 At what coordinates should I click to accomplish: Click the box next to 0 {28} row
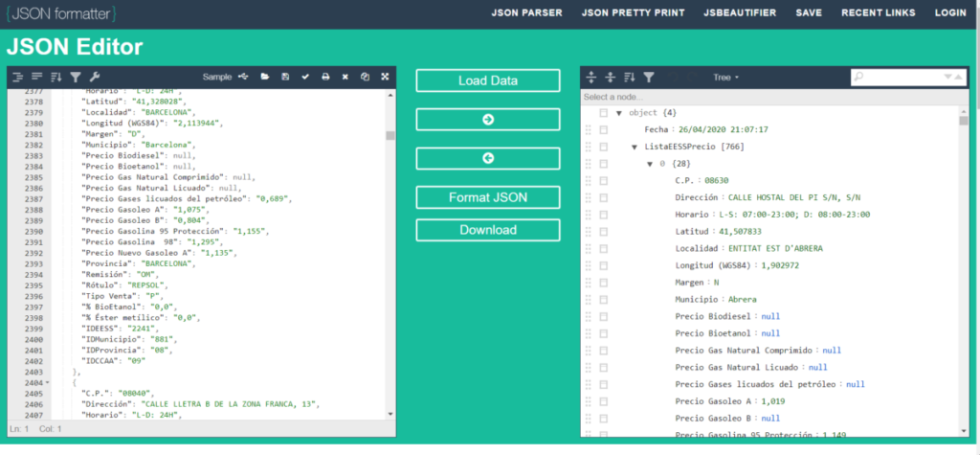(x=603, y=164)
